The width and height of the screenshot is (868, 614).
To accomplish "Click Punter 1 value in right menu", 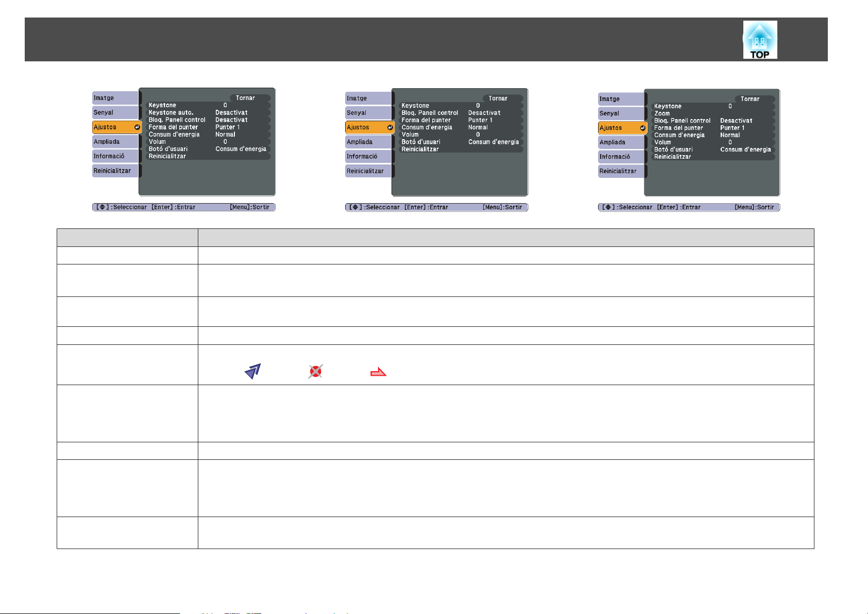I will (732, 128).
